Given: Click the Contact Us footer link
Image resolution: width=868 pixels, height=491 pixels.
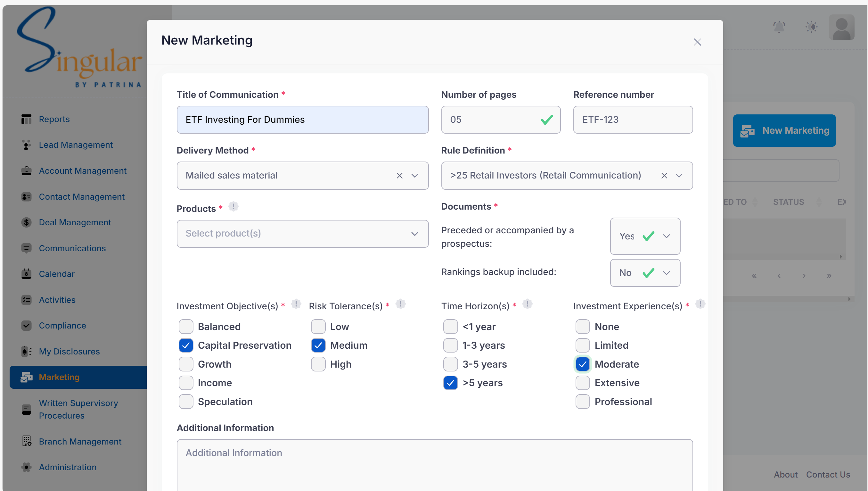Looking at the screenshot, I should (x=828, y=474).
